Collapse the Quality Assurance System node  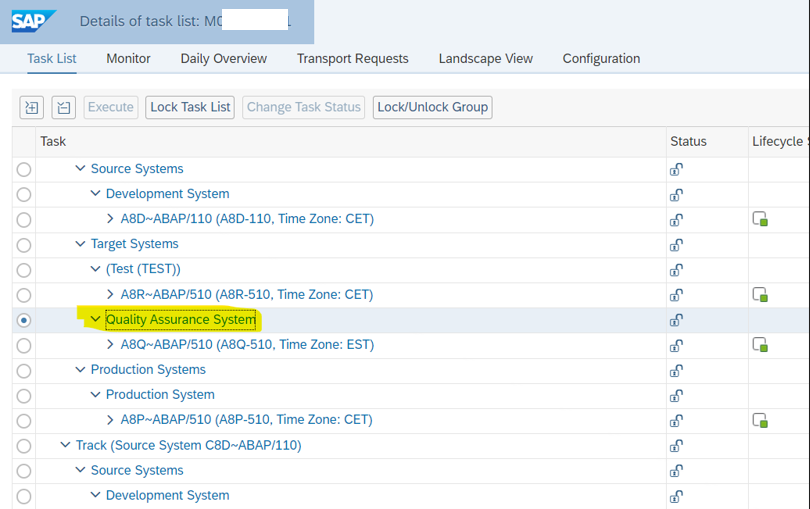tap(95, 319)
